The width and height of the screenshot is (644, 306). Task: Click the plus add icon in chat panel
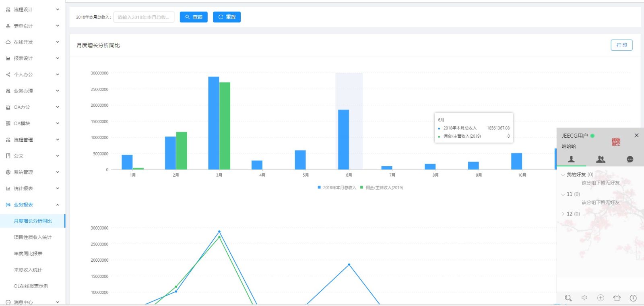click(601, 298)
